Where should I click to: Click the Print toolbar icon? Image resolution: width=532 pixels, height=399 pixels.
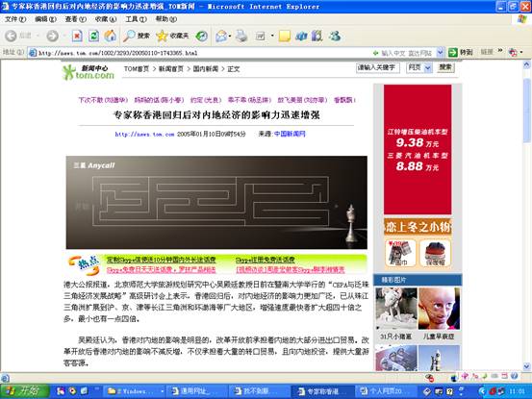pos(241,36)
